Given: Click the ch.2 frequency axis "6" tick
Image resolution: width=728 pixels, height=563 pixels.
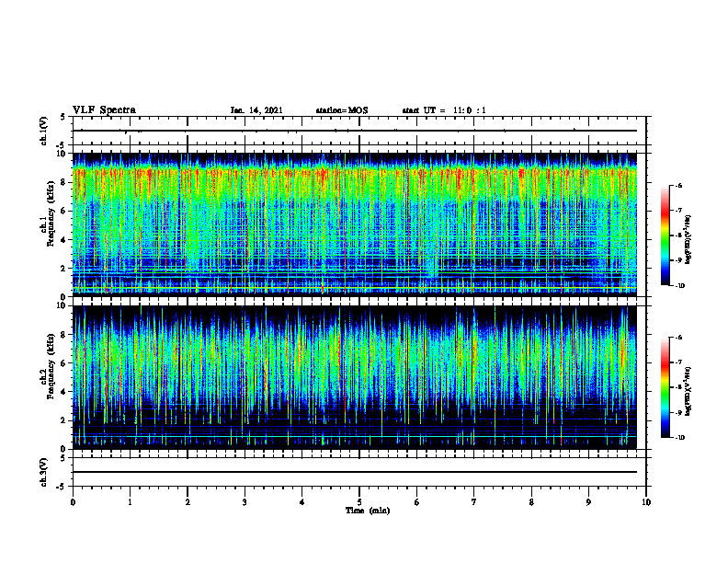Looking at the screenshot, I should (x=63, y=363).
